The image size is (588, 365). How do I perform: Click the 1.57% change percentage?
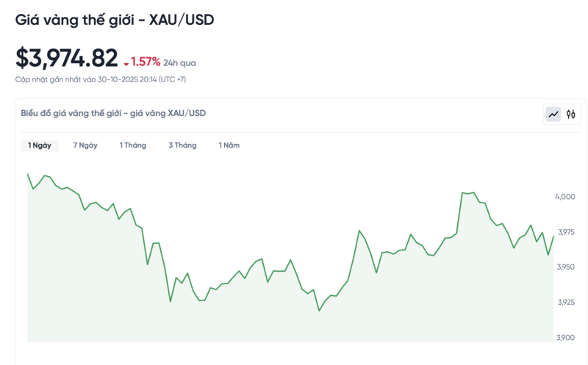pyautogui.click(x=146, y=62)
